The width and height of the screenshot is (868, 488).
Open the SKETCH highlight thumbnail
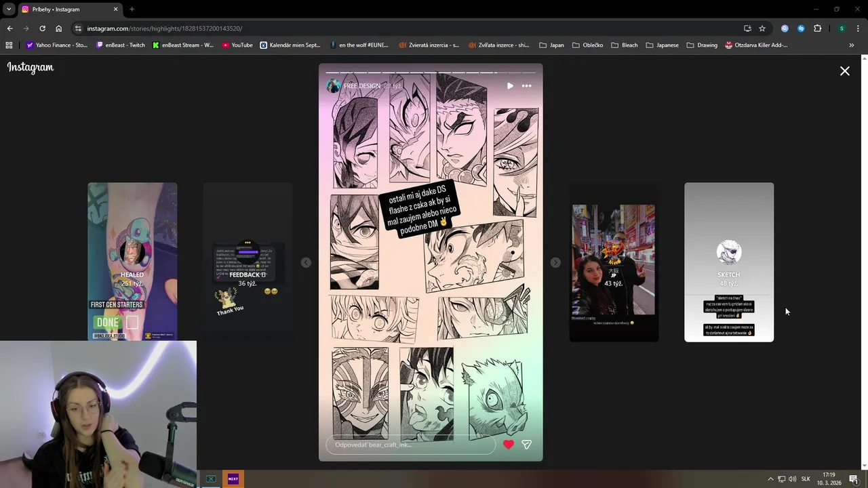click(729, 262)
